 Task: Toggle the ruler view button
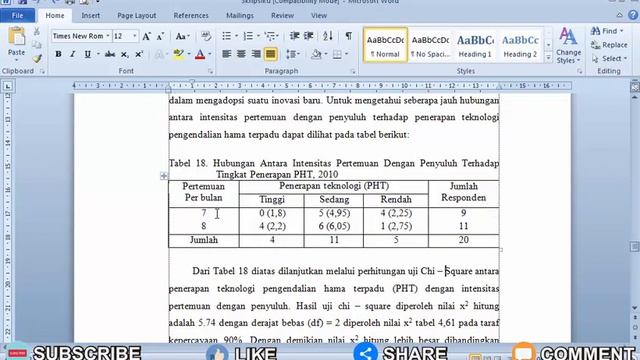[635, 86]
